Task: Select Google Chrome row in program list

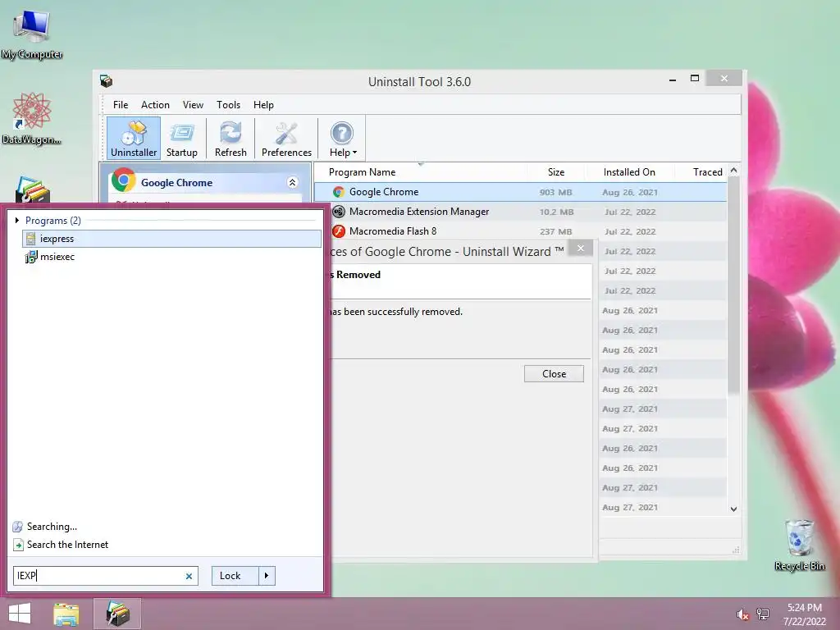Action: coord(519,192)
